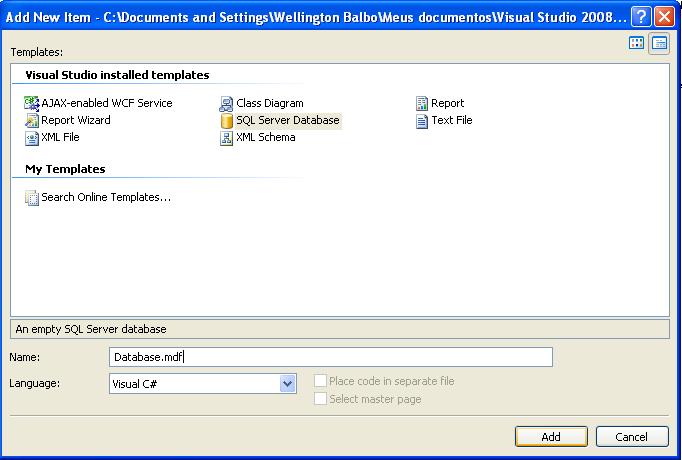Open the Search Online Templates link
This screenshot has height=460, width=682.
click(x=106, y=198)
